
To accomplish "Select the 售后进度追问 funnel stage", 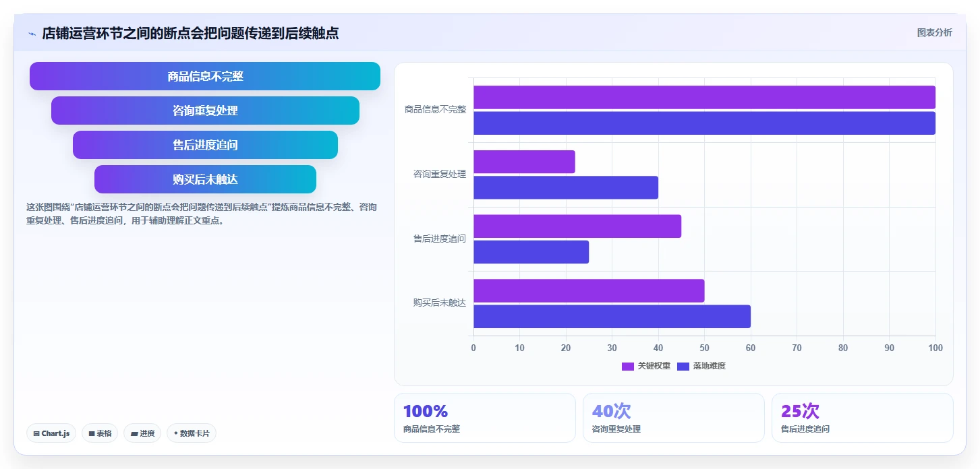I will click(x=205, y=145).
